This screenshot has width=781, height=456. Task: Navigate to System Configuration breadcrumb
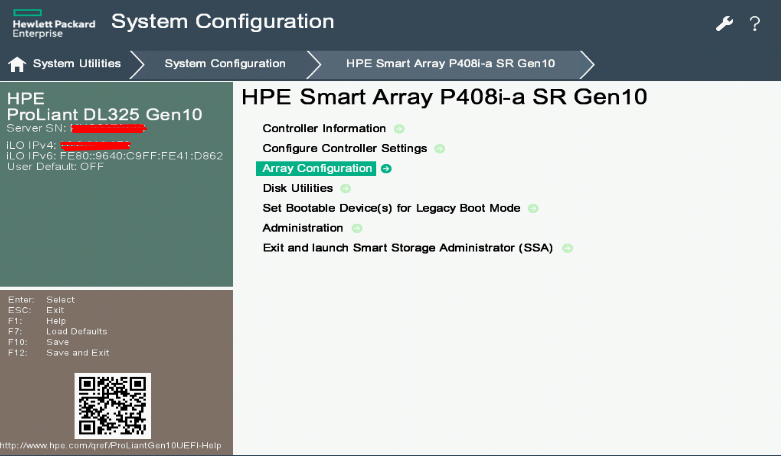pyautogui.click(x=225, y=64)
